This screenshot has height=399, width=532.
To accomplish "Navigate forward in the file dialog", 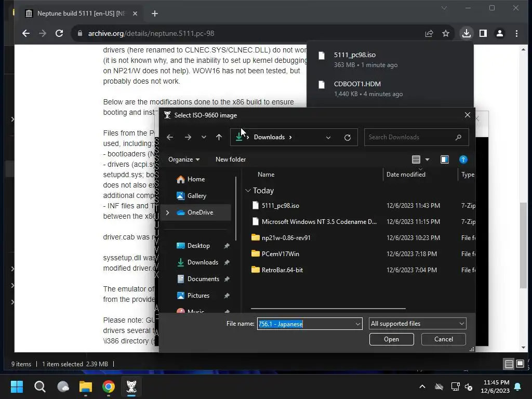I will pyautogui.click(x=188, y=137).
